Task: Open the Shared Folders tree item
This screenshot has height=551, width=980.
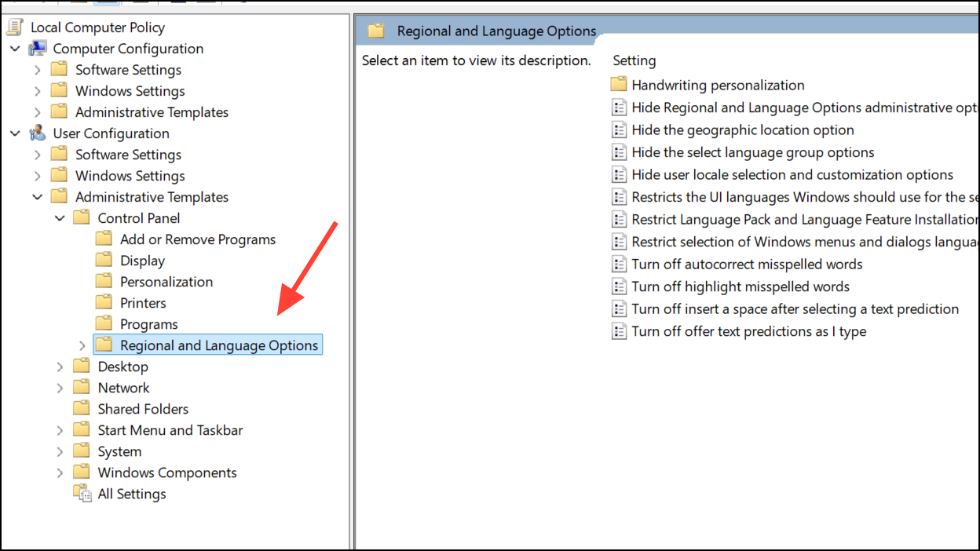Action: point(143,409)
